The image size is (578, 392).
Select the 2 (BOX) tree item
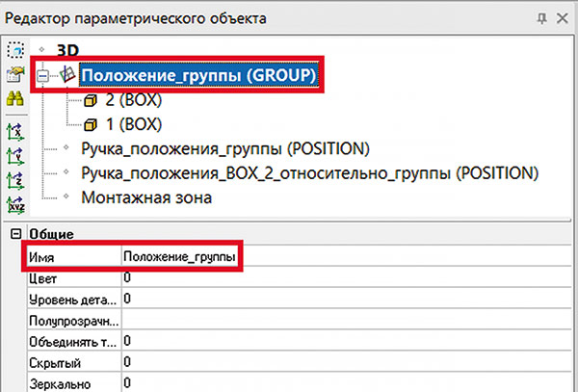tap(134, 100)
